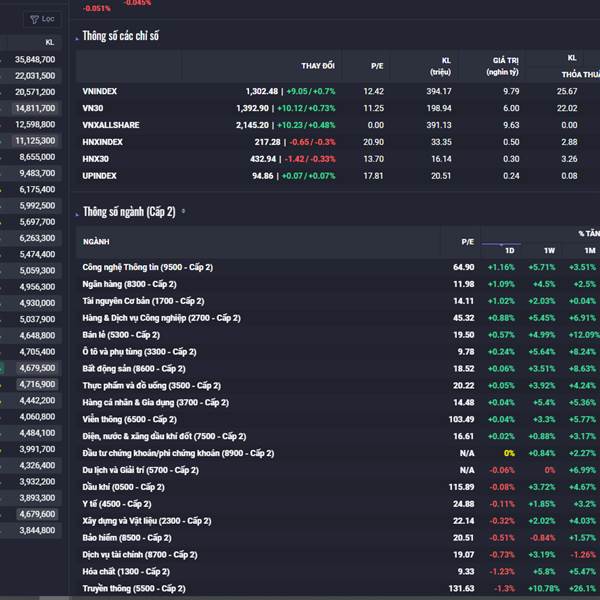The image size is (600, 600).
Task: Open Truyền thông (5500 - Cấp 2) sector
Action: pos(134,588)
